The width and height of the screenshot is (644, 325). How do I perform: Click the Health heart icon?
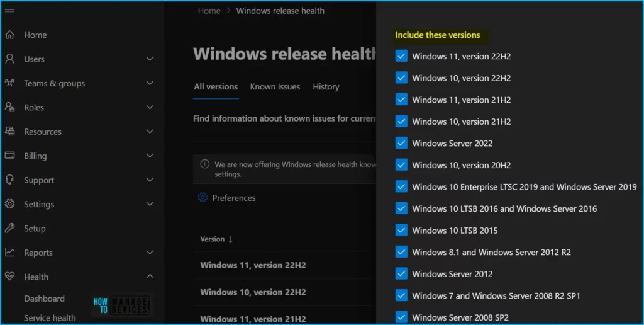9,277
